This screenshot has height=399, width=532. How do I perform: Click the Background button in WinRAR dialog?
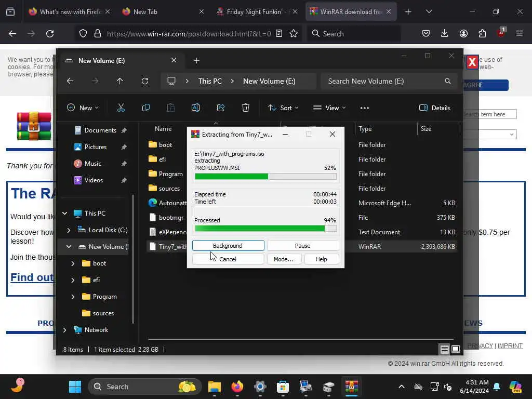tap(228, 246)
